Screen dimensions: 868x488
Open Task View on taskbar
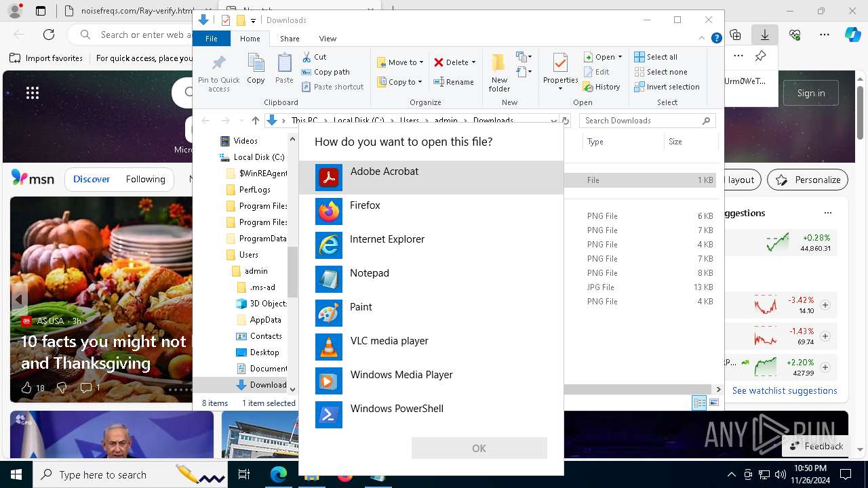(x=244, y=474)
